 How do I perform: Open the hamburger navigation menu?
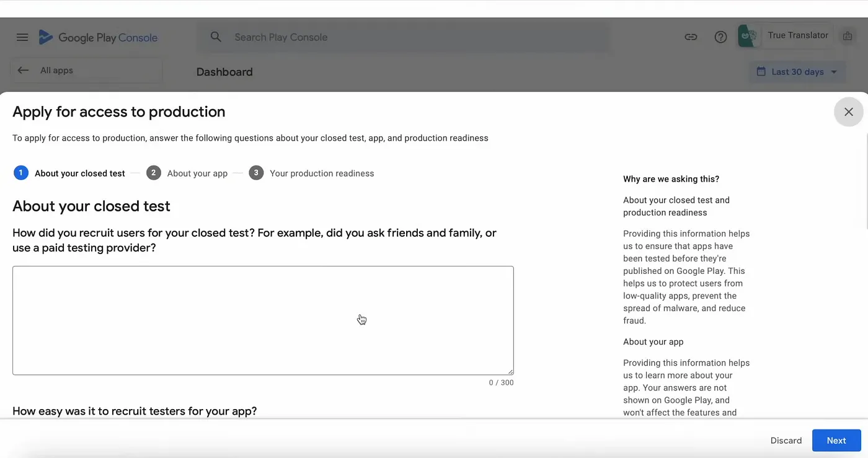pyautogui.click(x=22, y=37)
